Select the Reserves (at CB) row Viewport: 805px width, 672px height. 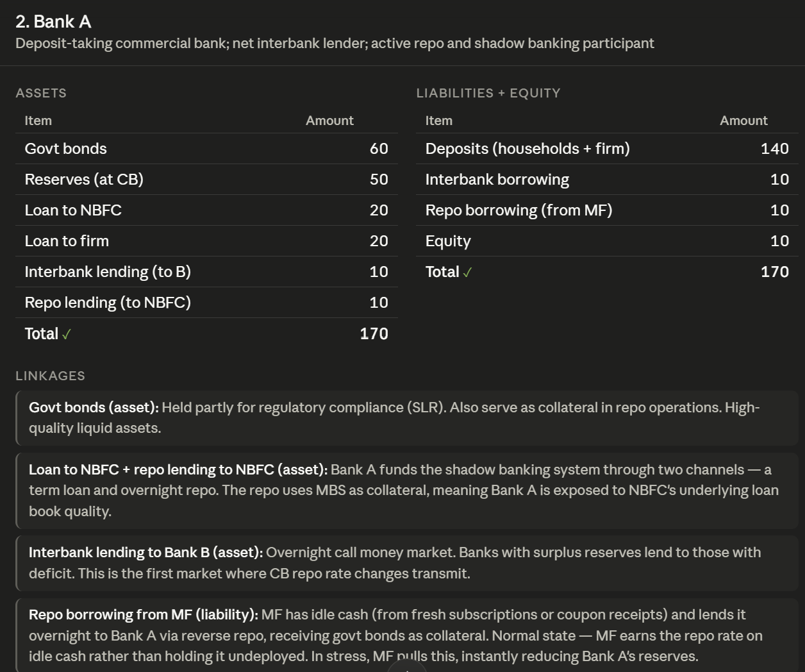206,180
